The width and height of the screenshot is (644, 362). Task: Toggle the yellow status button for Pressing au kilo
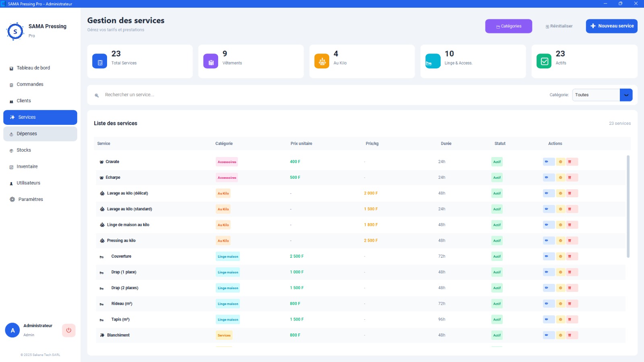561,241
